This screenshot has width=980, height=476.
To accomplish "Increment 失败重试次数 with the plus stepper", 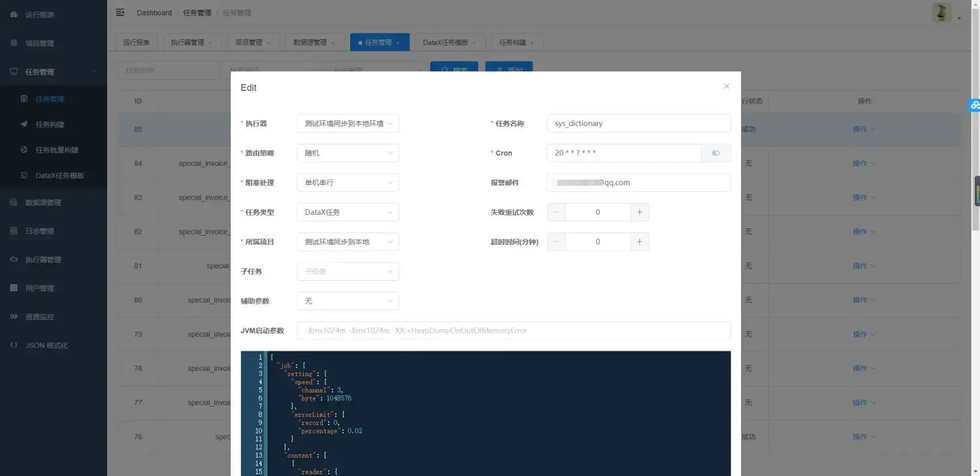I will (639, 212).
